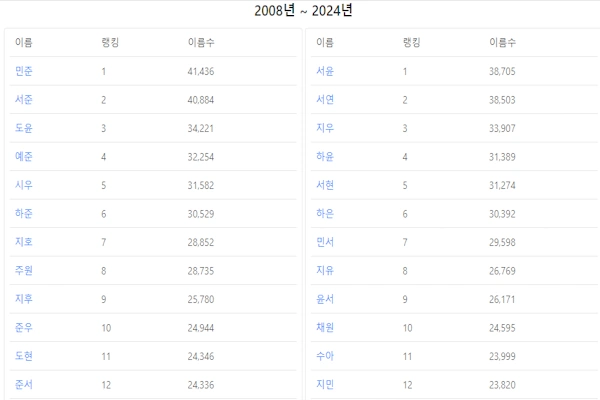Select the count value 26,769

tap(502, 271)
